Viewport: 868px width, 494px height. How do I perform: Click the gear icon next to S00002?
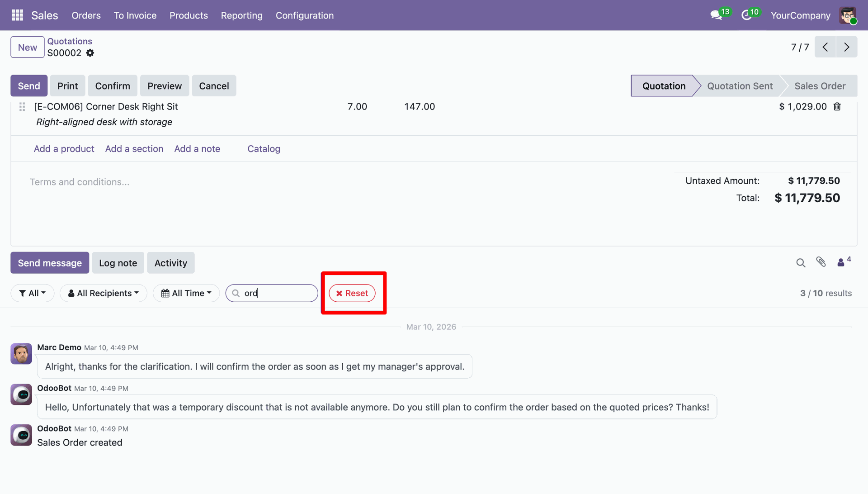coord(90,53)
